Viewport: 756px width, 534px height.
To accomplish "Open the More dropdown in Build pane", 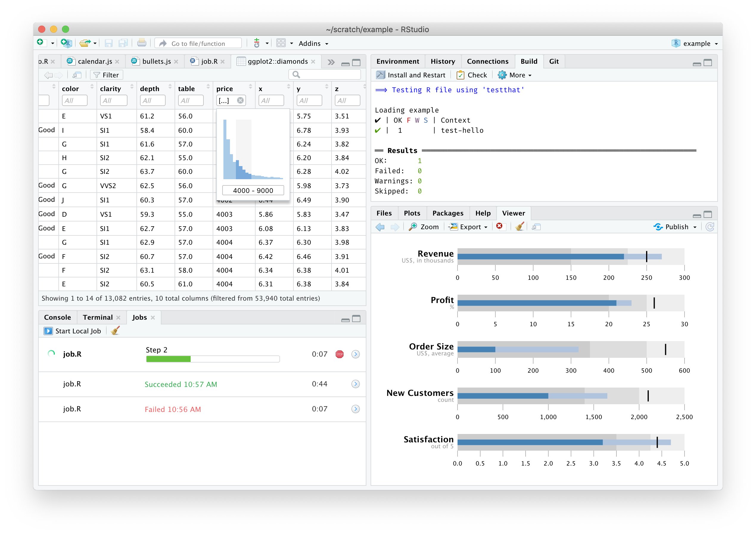I will pyautogui.click(x=515, y=75).
